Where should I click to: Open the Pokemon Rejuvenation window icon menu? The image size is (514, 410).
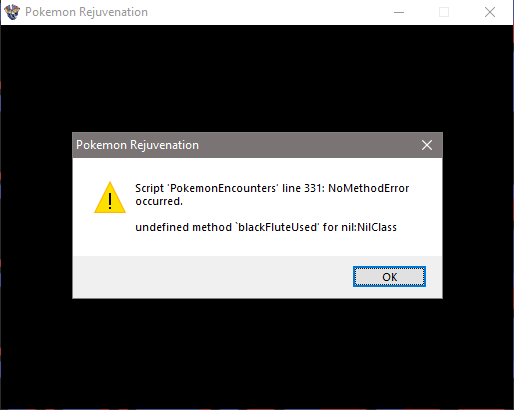tap(12, 12)
